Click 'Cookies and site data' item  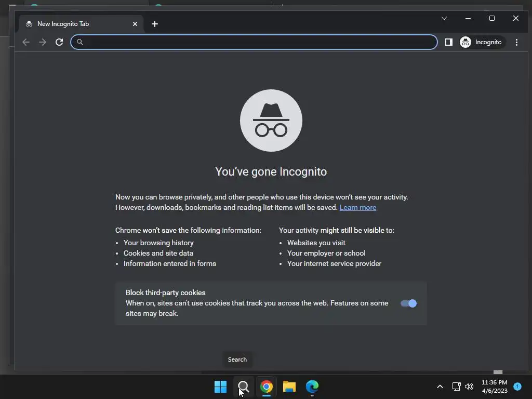[x=158, y=253]
